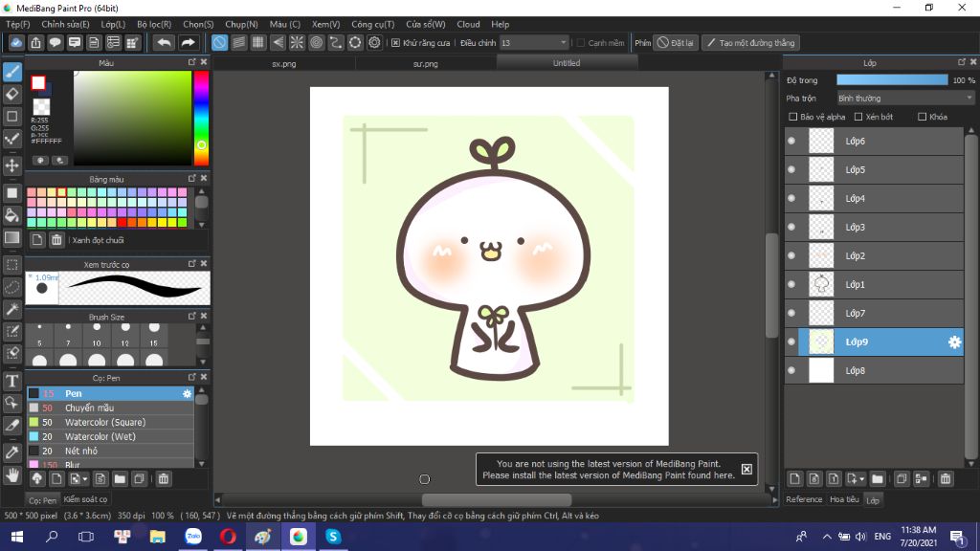
Task: Switch to the Hoa tiêu tab
Action: pyautogui.click(x=844, y=499)
